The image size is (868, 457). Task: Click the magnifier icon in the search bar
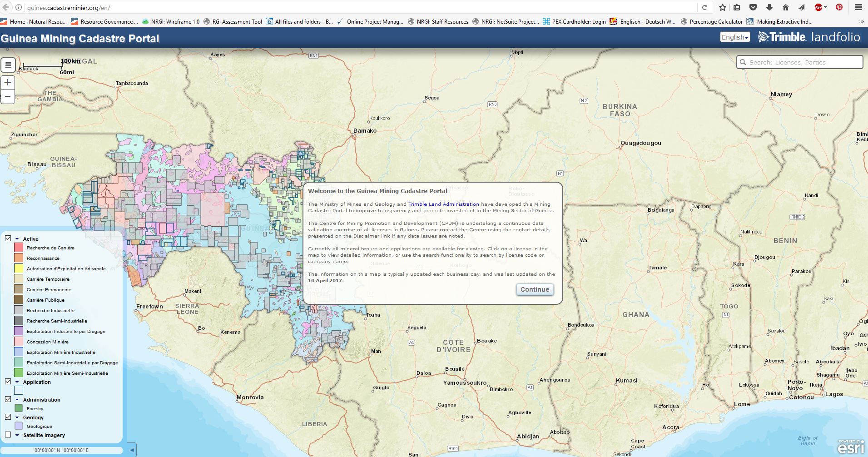click(743, 62)
